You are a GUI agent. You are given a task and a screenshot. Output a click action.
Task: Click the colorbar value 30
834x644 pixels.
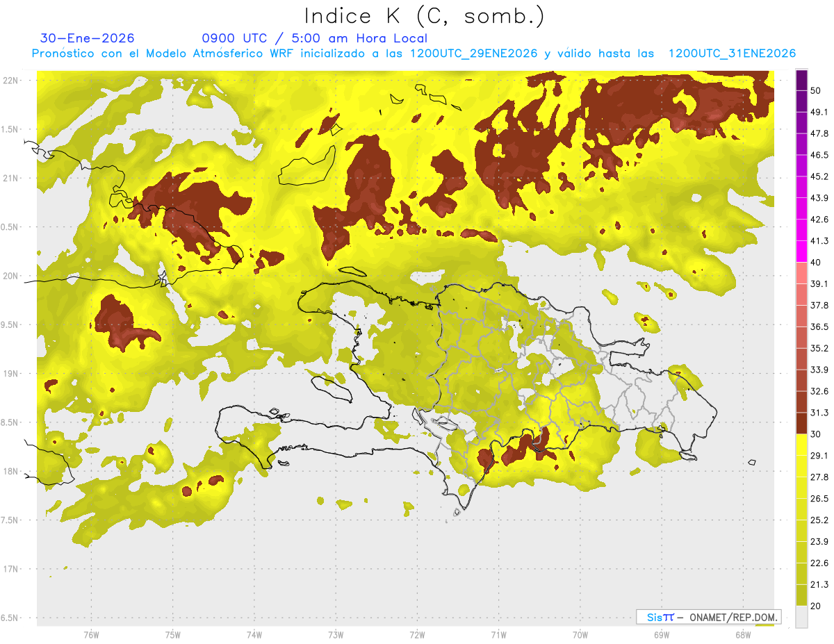pos(816,434)
